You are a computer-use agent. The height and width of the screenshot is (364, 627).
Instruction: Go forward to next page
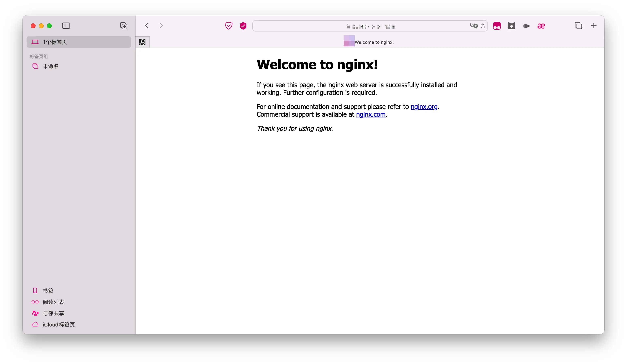[161, 26]
